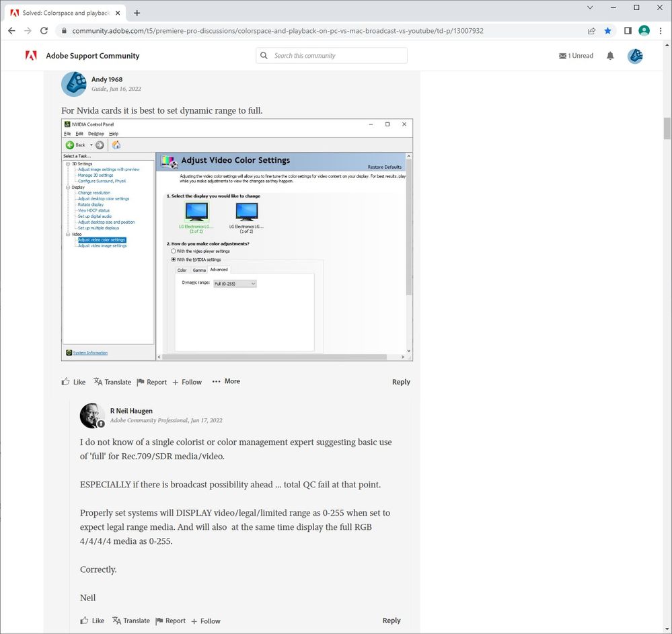The height and width of the screenshot is (634, 672).
Task: Reload the current page
Action: click(44, 31)
